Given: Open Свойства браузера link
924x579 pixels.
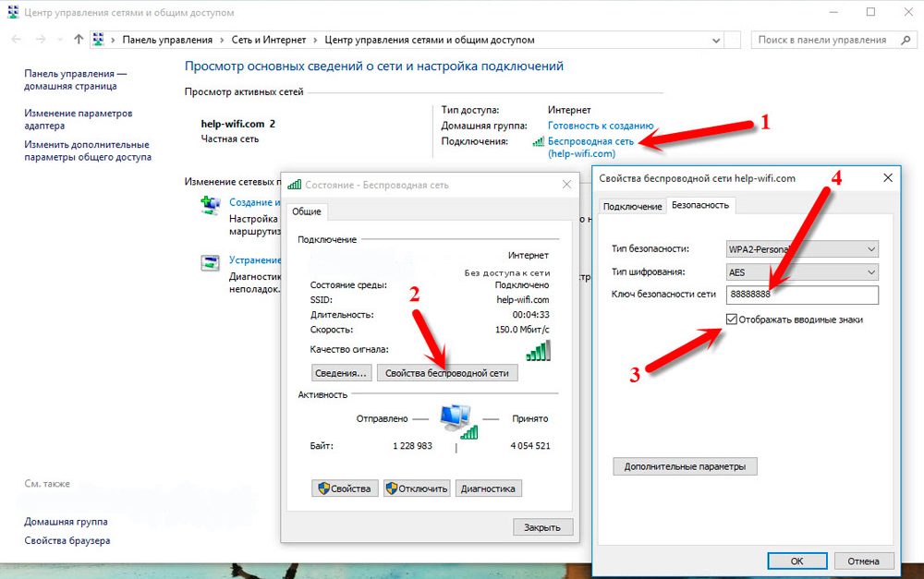Looking at the screenshot, I should coord(67,540).
